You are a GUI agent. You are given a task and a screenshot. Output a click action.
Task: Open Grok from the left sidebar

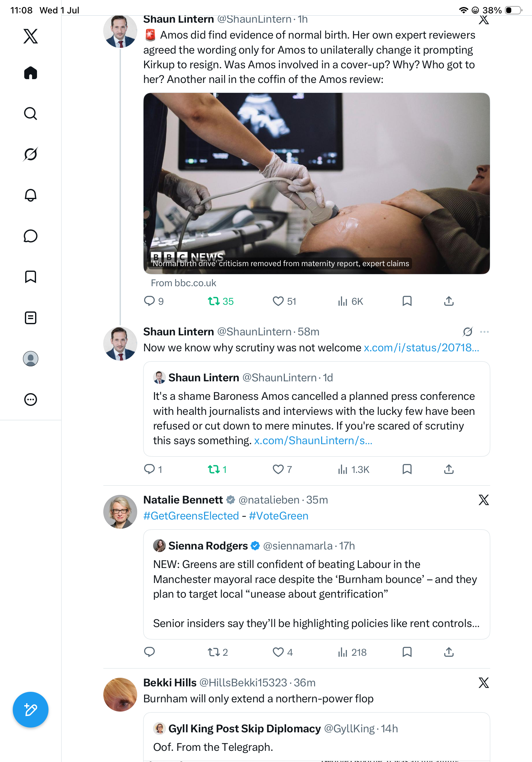pyautogui.click(x=31, y=154)
